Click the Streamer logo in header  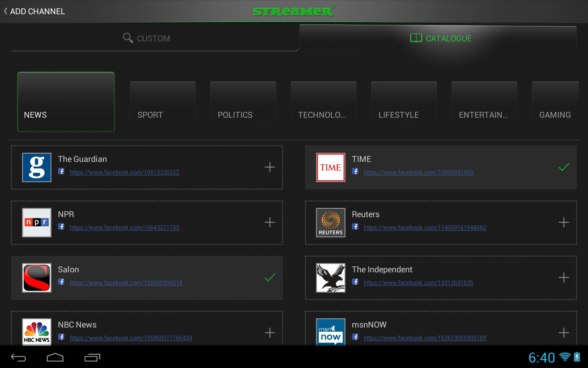tap(294, 11)
